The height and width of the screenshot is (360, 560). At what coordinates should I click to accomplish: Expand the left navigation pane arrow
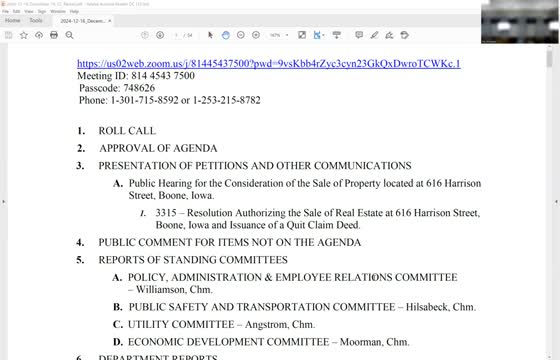[x=3, y=202]
